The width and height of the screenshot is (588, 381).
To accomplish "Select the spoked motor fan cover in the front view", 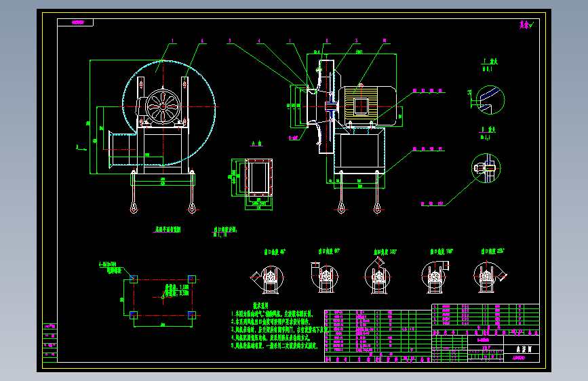I will [163, 107].
